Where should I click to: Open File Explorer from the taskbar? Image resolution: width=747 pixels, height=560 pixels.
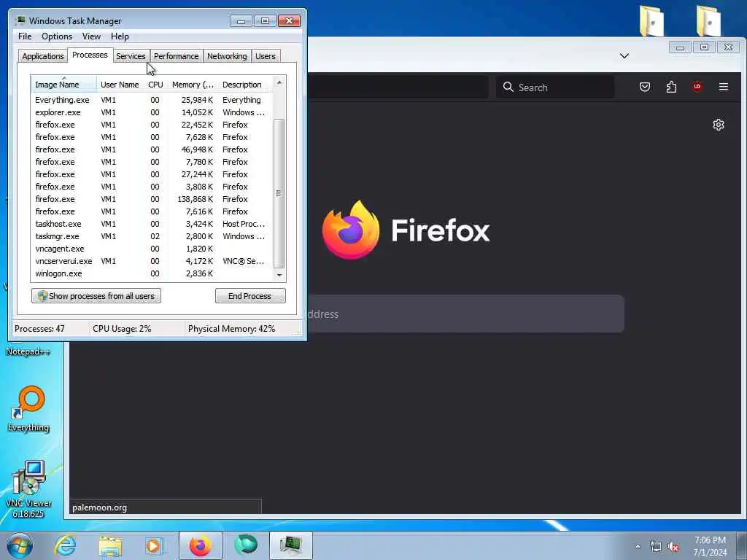(111, 545)
